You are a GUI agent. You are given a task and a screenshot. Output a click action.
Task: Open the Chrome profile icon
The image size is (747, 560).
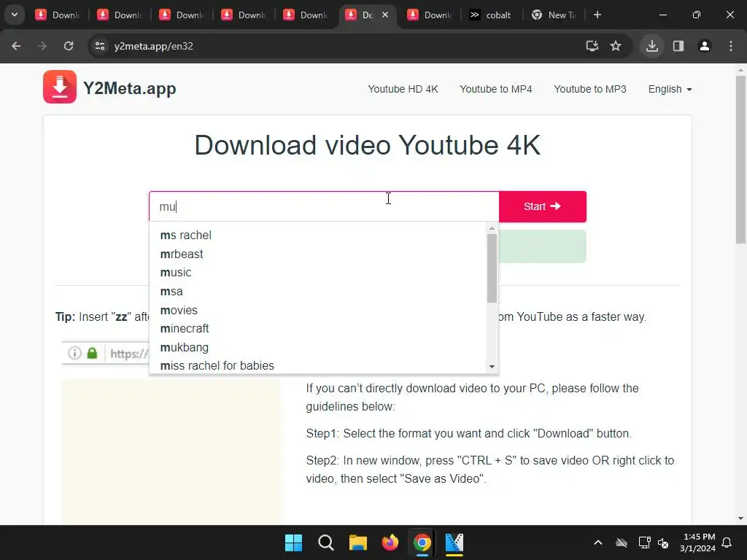[x=705, y=46]
